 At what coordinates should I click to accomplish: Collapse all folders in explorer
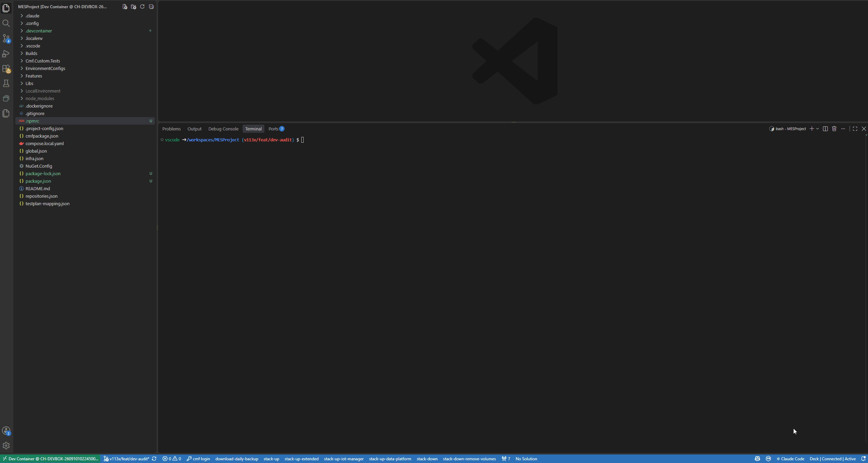(151, 6)
